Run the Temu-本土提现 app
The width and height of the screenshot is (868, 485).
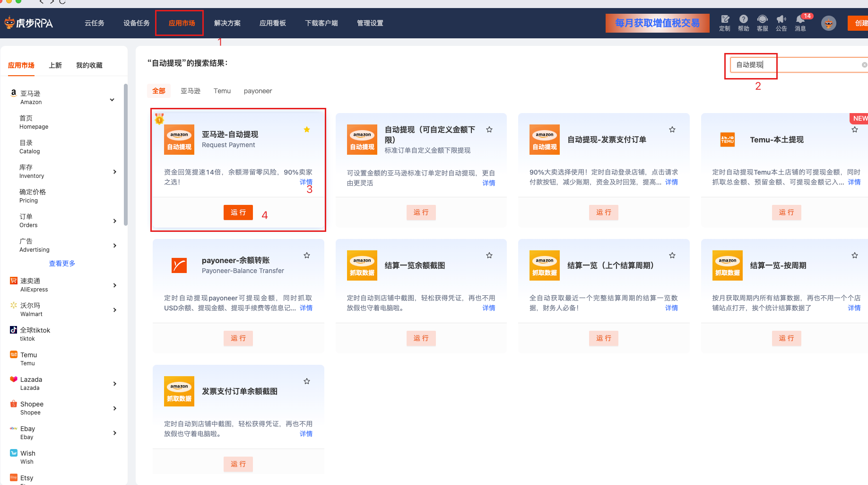point(787,212)
